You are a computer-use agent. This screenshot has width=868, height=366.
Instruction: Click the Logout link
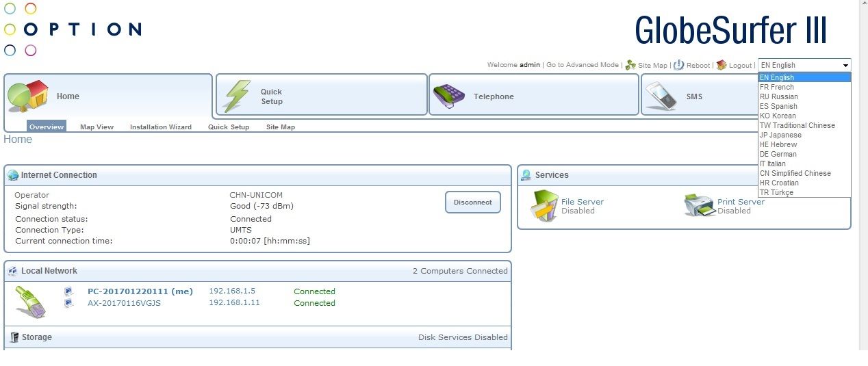(740, 66)
